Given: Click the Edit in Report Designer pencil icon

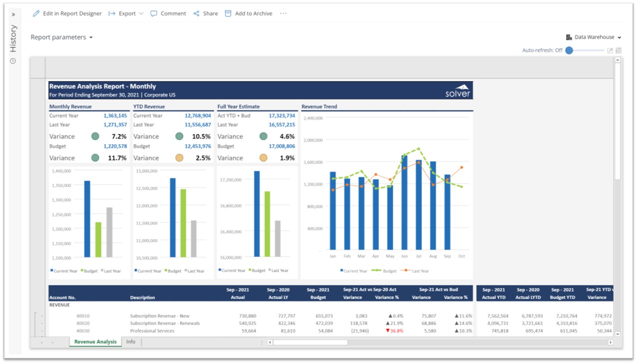Looking at the screenshot, I should coord(36,13).
